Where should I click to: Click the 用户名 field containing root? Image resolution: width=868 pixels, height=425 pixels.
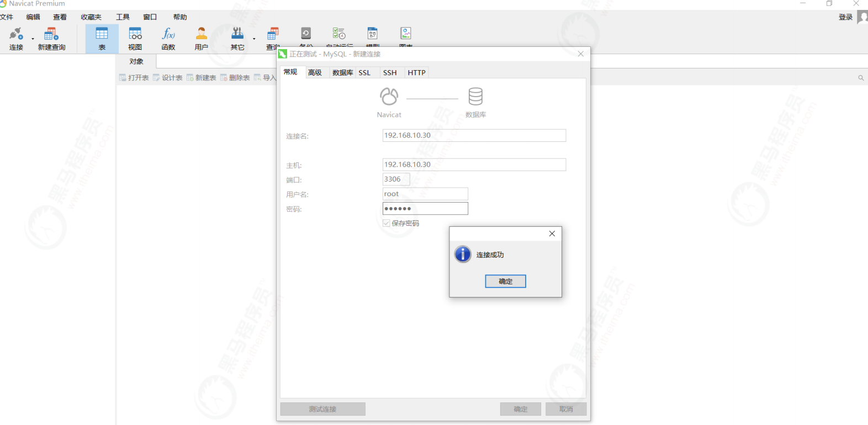pos(425,194)
